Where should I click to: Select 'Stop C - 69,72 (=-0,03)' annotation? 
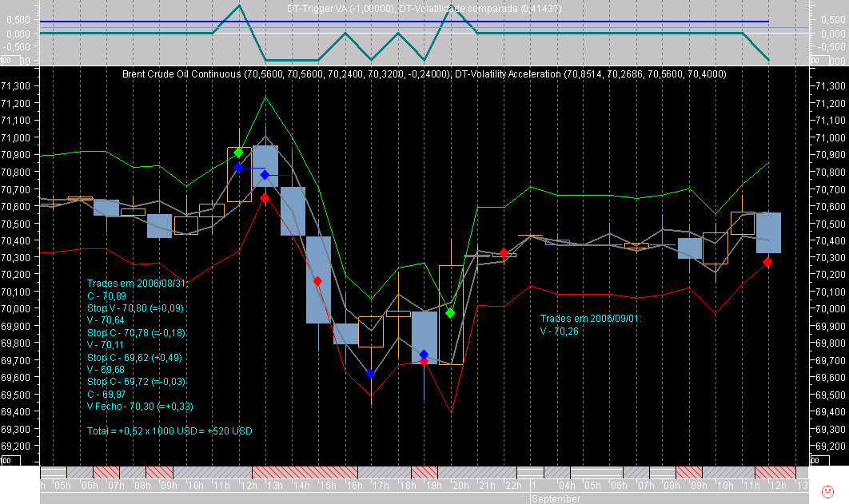click(137, 382)
